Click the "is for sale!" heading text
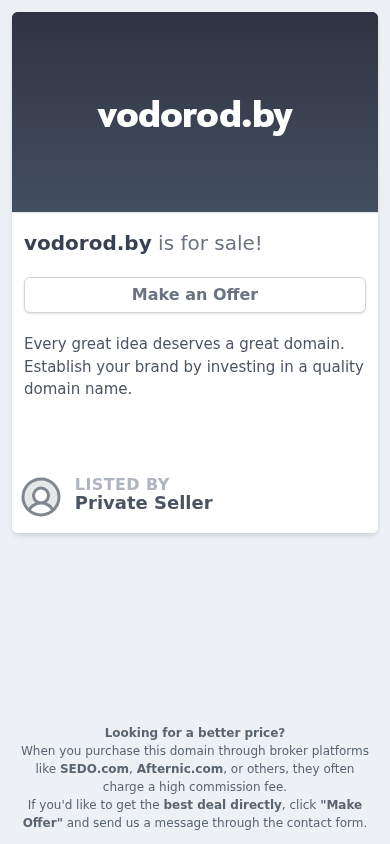The height and width of the screenshot is (844, 390). tap(210, 243)
